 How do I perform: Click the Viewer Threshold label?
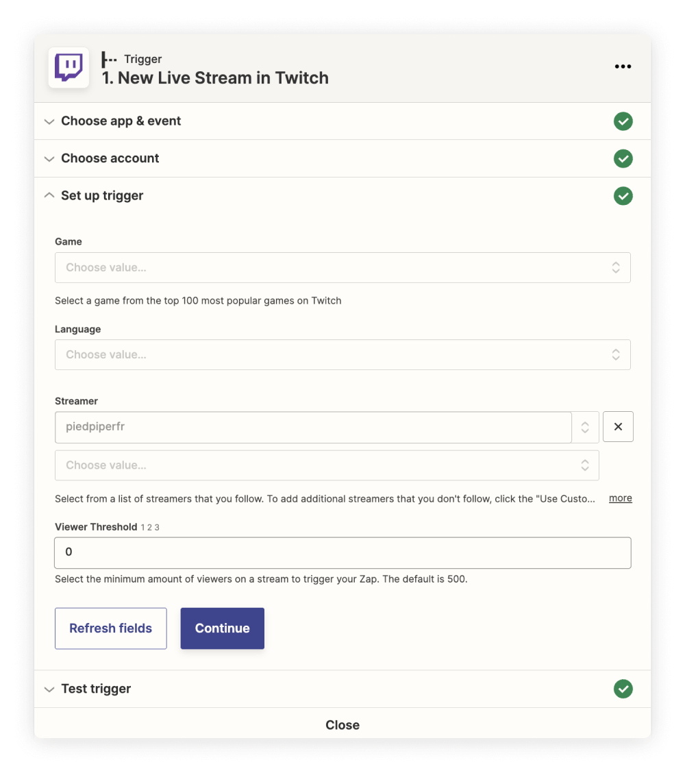[x=96, y=526]
